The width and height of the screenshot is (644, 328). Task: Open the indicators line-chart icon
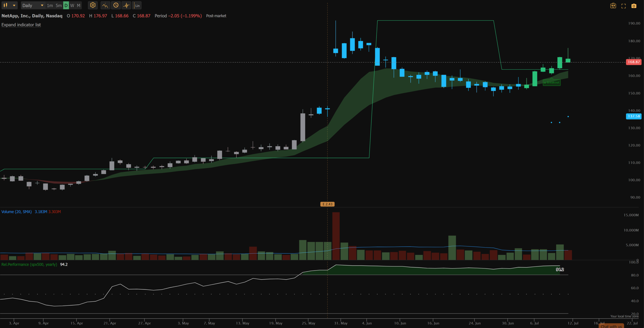[x=105, y=5]
